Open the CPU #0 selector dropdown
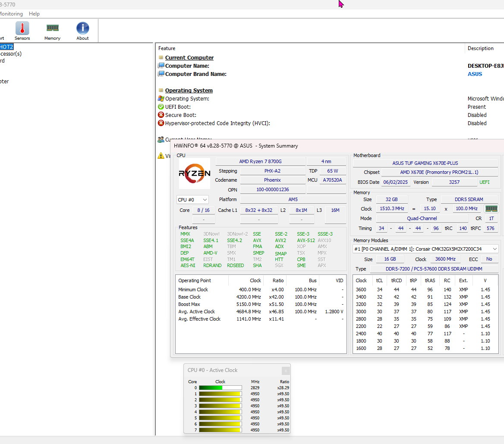 pos(192,199)
